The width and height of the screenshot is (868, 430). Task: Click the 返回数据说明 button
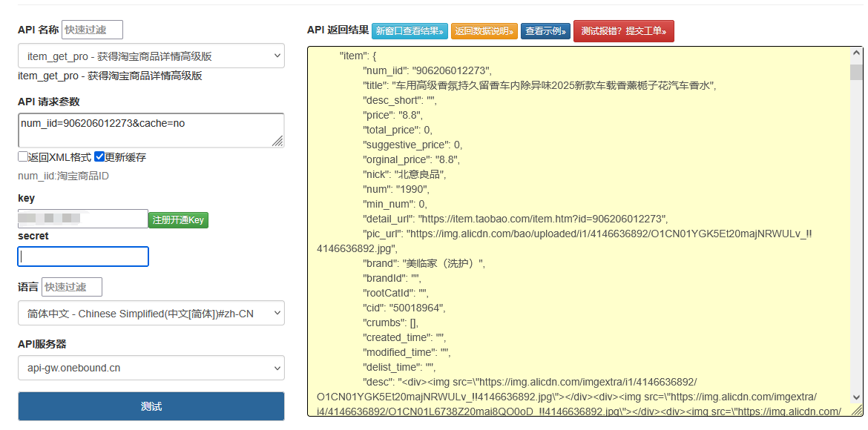coord(484,31)
